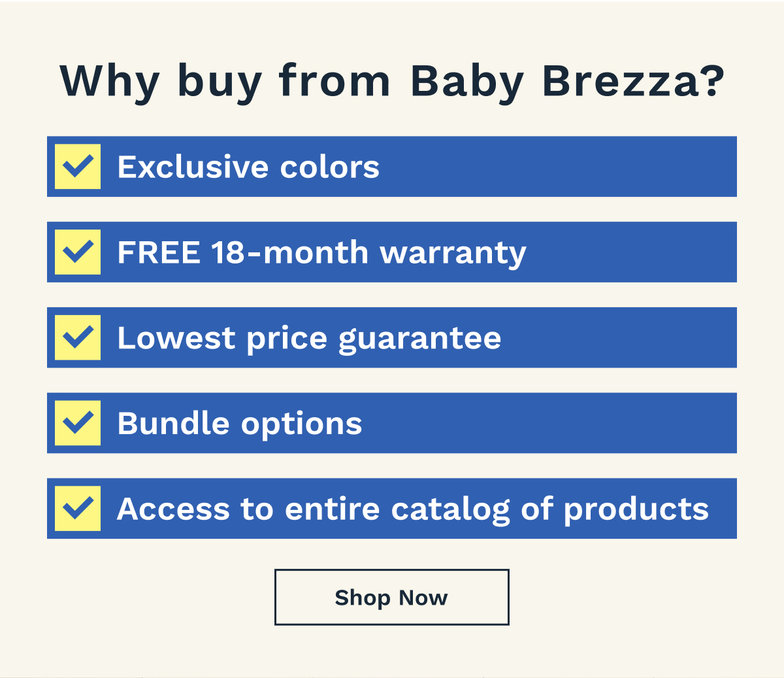Click the blue Exclusive colors banner row

pos(555,167)
